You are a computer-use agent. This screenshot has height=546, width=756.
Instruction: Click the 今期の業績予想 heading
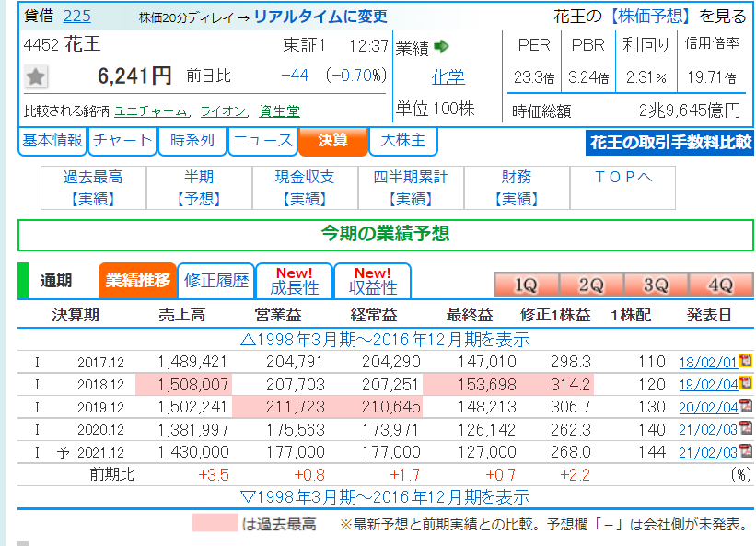[x=385, y=234]
